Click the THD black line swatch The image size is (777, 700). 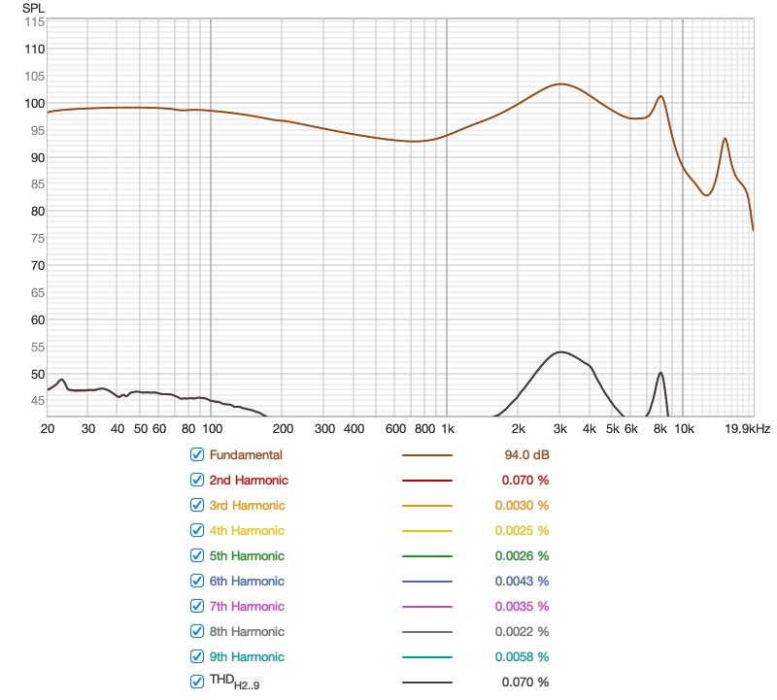pyautogui.click(x=427, y=683)
